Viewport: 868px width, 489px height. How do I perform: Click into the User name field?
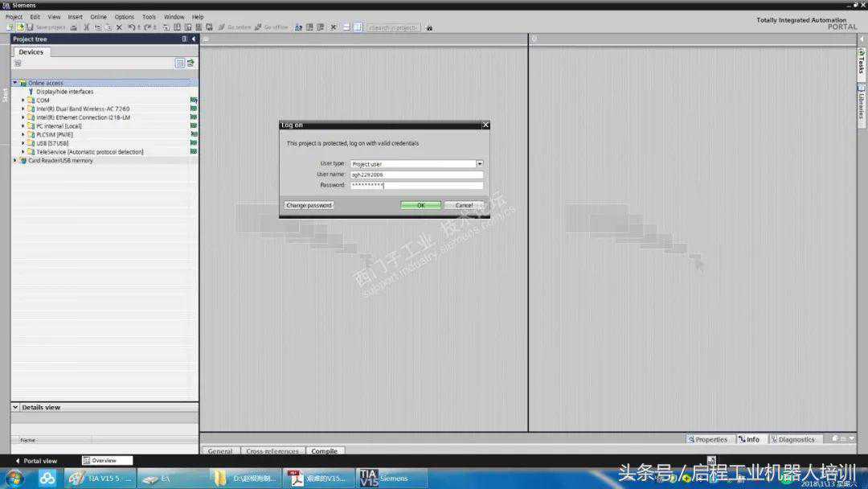416,175
